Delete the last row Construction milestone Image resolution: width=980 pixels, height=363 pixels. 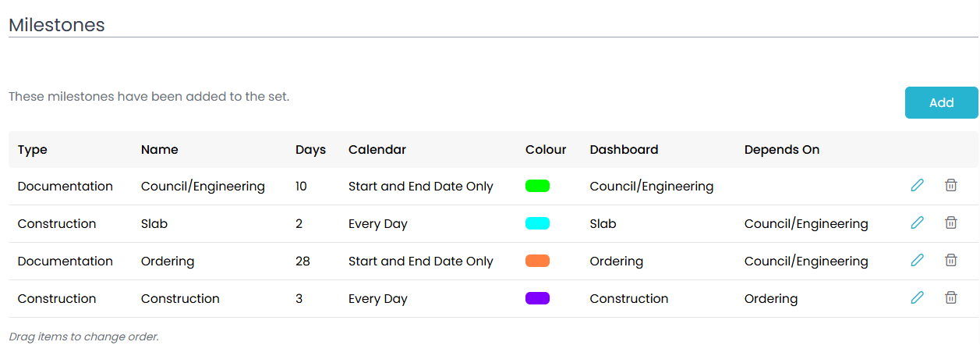(950, 297)
